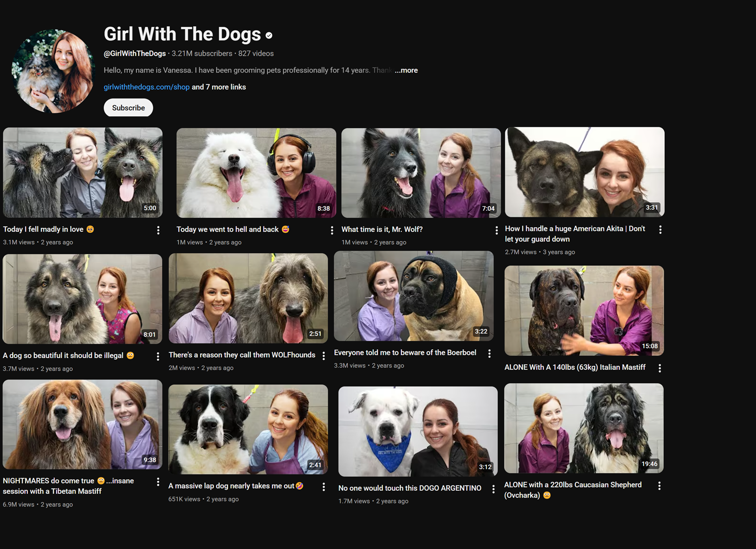
Task: Open options menu for the Boerboel video
Action: point(489,354)
